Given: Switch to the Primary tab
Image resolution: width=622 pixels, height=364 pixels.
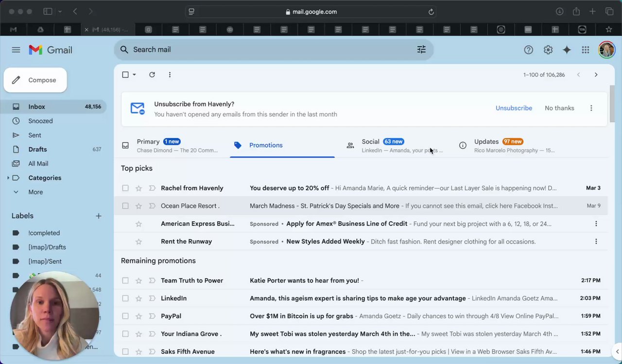Looking at the screenshot, I should coord(174,145).
